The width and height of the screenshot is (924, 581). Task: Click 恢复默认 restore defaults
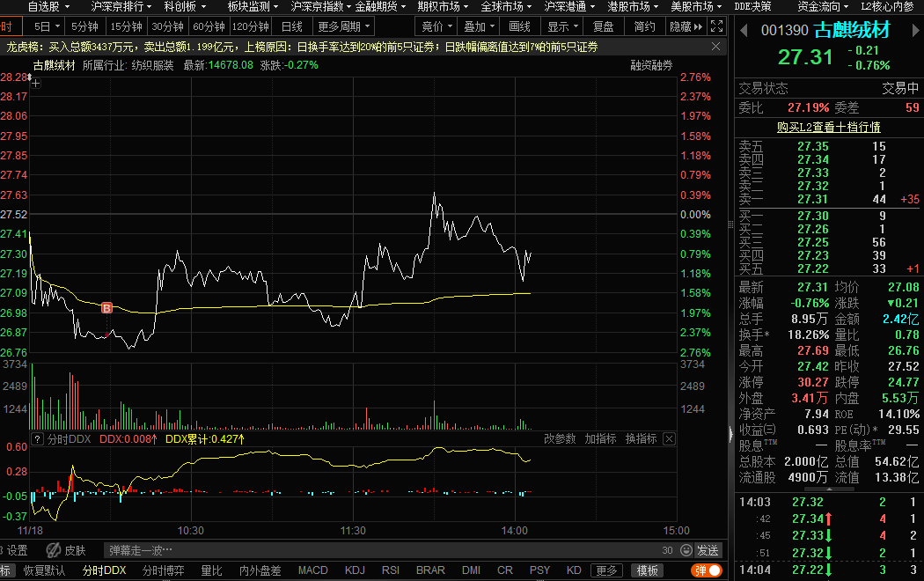[x=44, y=570]
